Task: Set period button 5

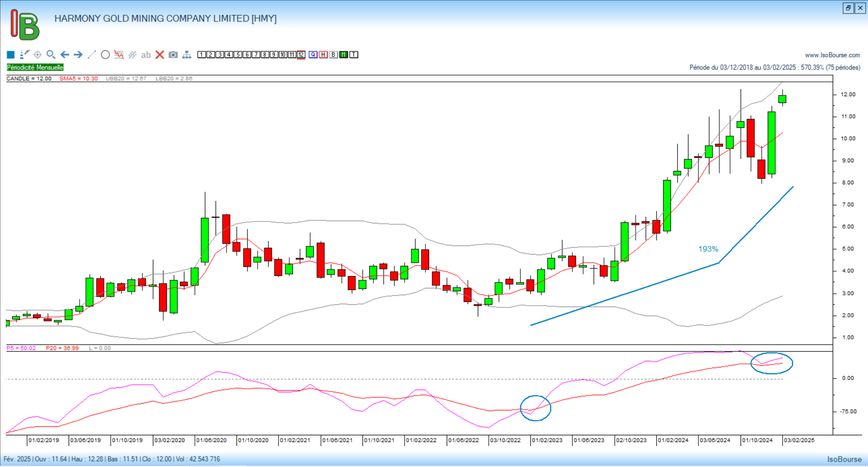Action: (238, 55)
